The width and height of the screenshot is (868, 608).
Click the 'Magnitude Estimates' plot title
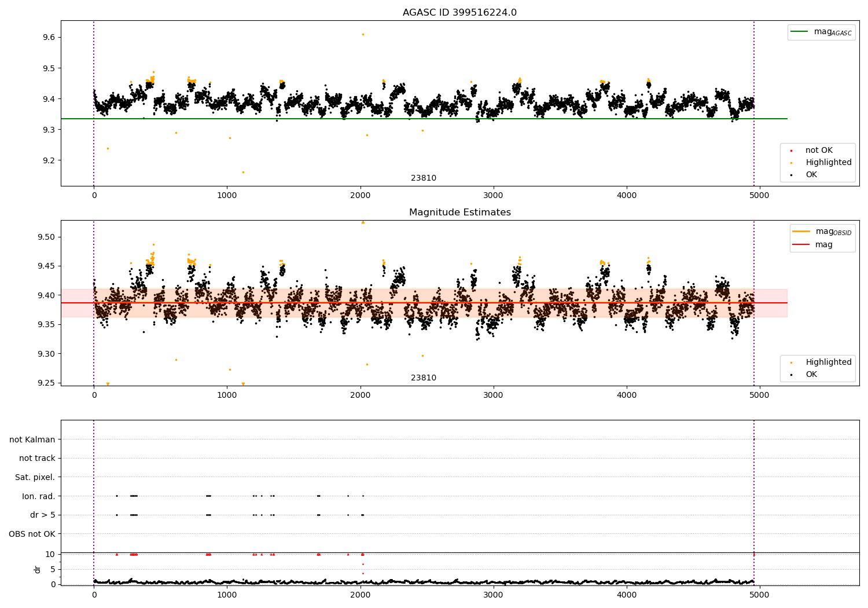(459, 213)
